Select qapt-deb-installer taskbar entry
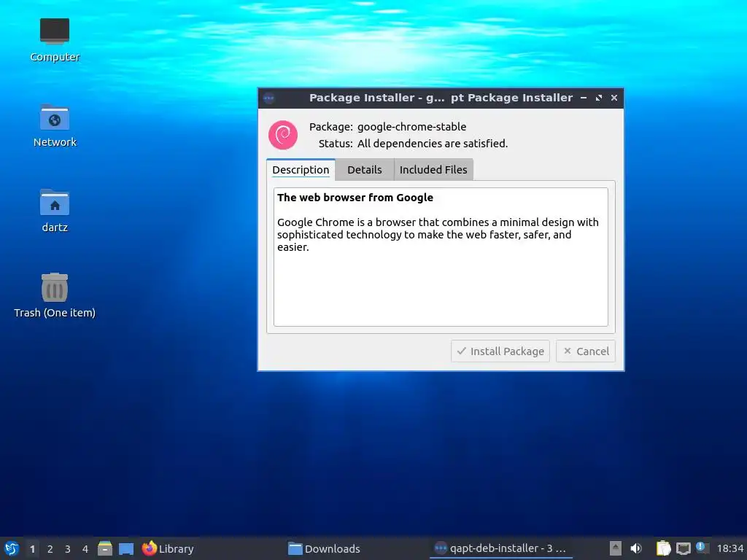The image size is (747, 560). click(x=500, y=548)
